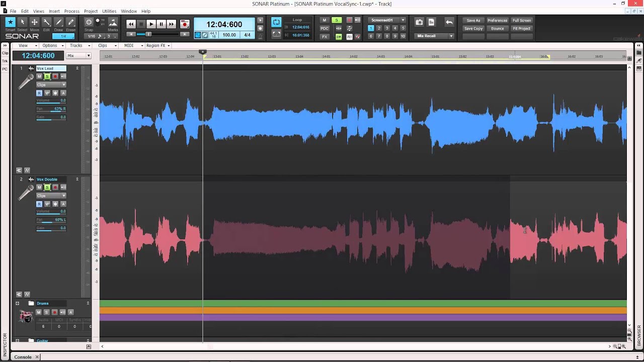This screenshot has width=644, height=362.
Task: Select screenset number 10
Action: click(x=403, y=36)
